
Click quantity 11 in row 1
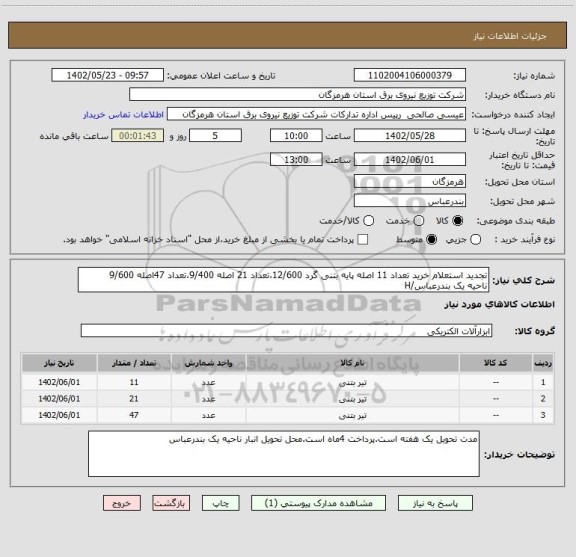[134, 382]
